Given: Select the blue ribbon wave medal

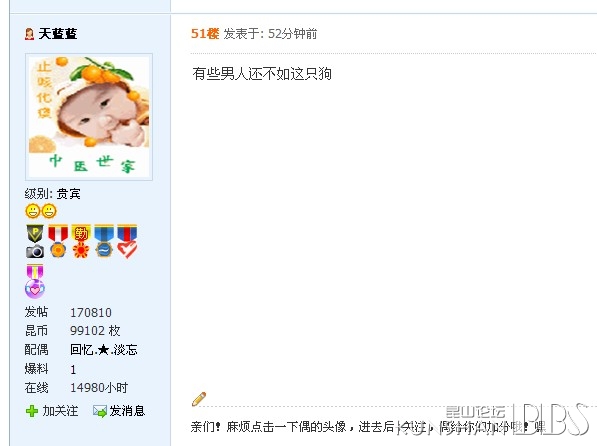Looking at the screenshot, I should coord(104,241).
